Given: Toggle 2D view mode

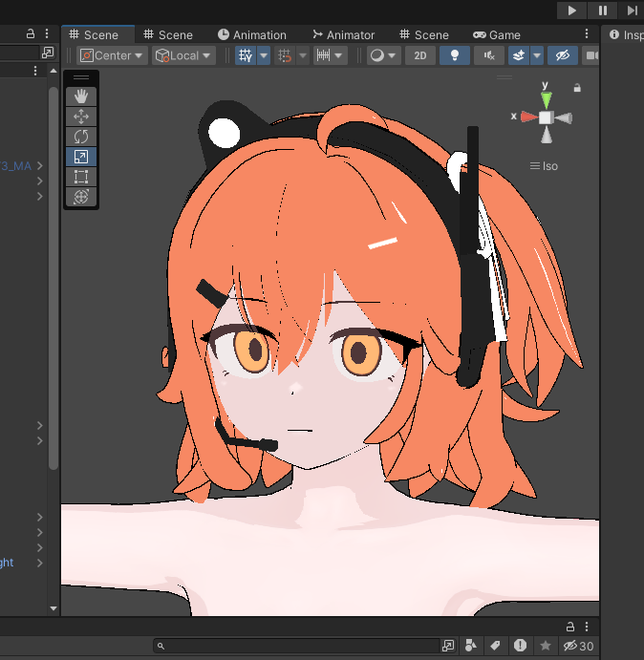Looking at the screenshot, I should pos(419,55).
